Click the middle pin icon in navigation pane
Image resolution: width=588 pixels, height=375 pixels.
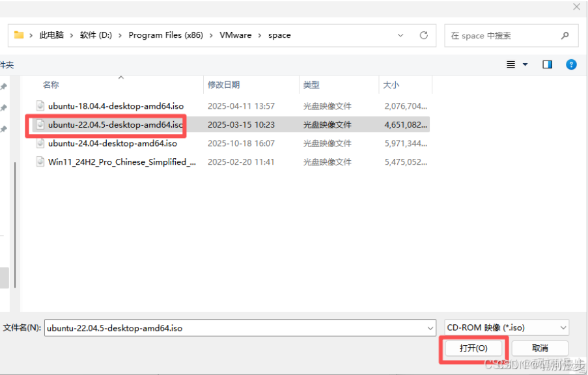(x=3, y=108)
